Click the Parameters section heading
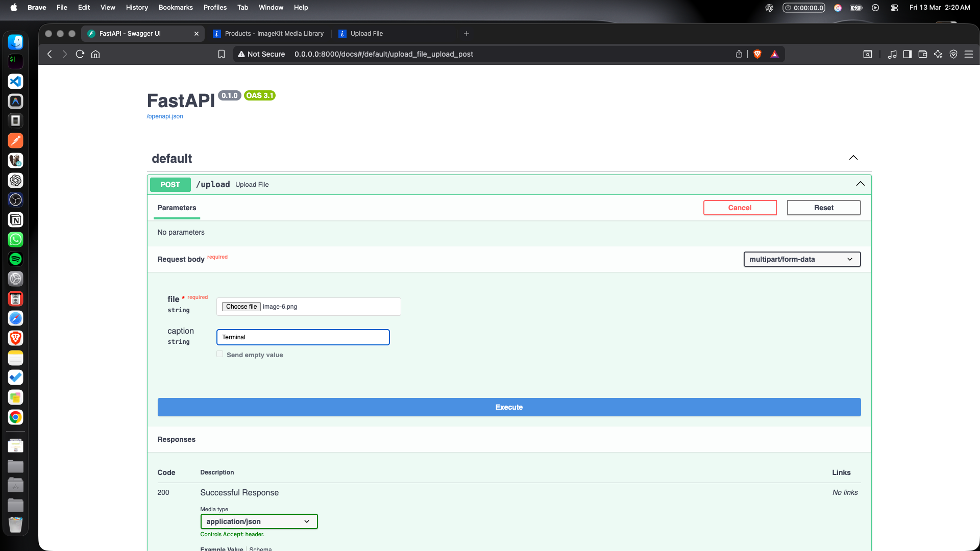This screenshot has height=551, width=980. pyautogui.click(x=177, y=208)
